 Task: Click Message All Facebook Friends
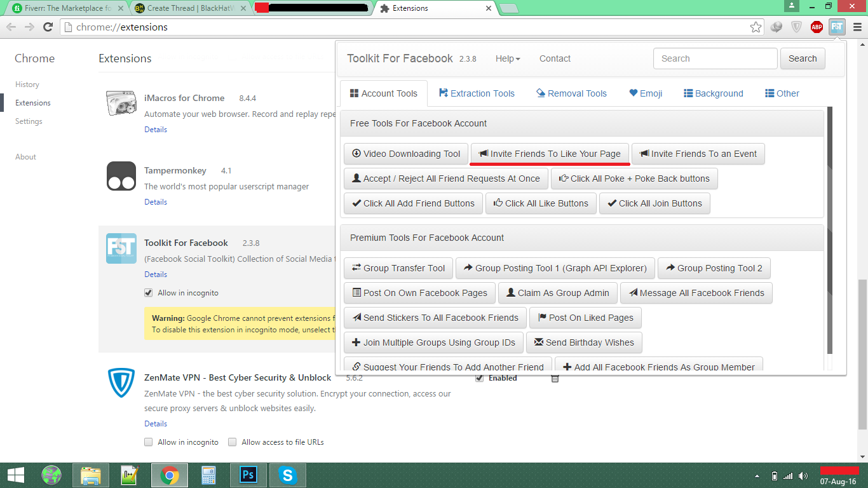pos(696,293)
